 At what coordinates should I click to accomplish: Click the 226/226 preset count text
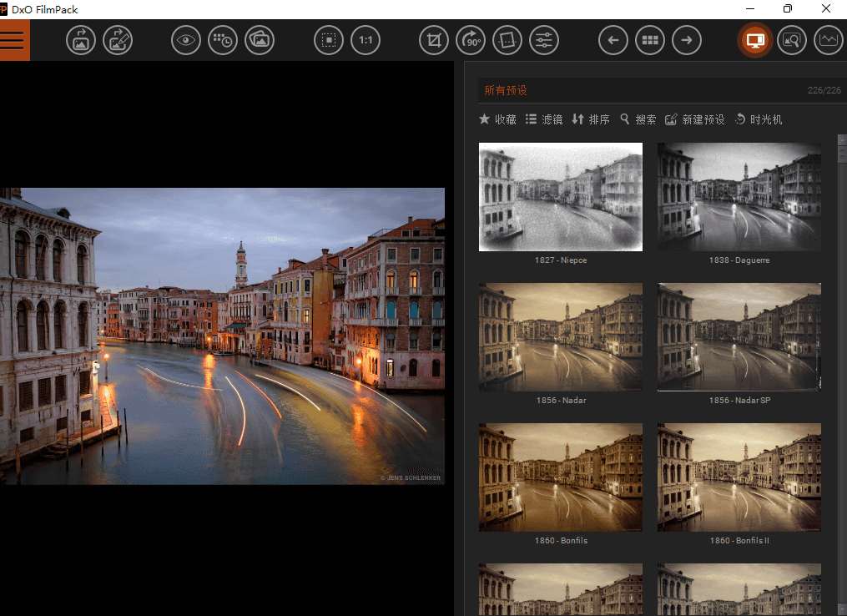(x=824, y=90)
